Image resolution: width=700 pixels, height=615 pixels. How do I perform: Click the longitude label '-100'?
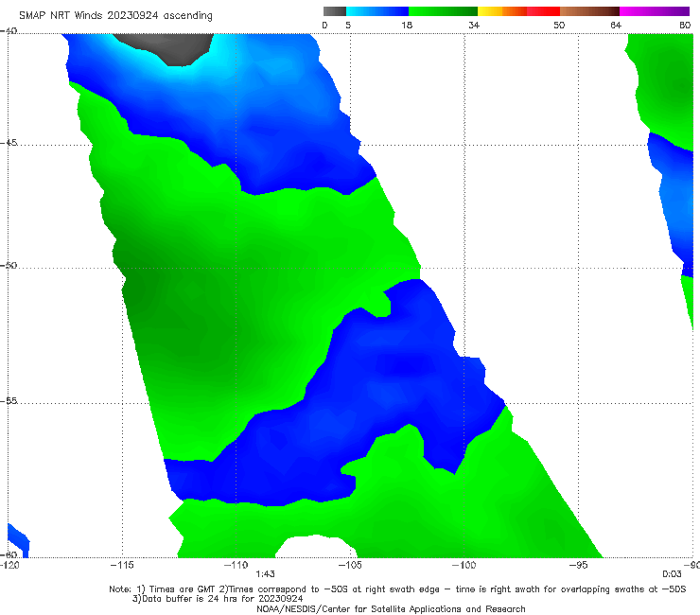pyautogui.click(x=464, y=565)
